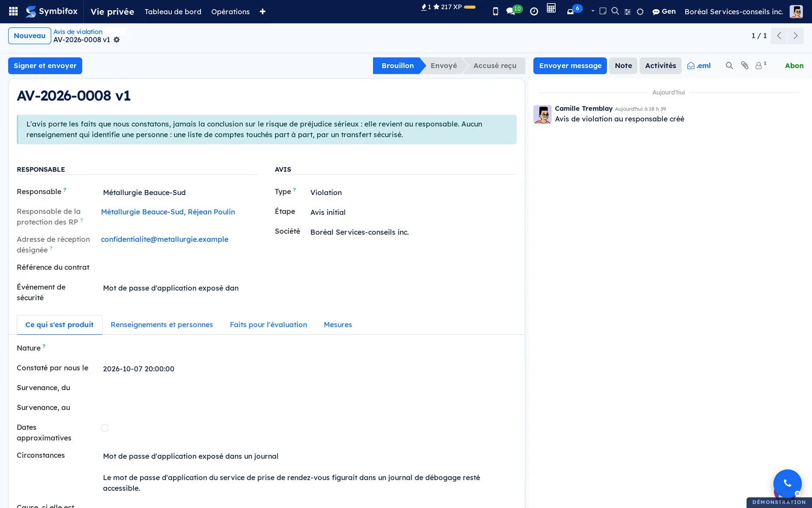Click the gear-sun debug icon in the top bar

(640, 12)
